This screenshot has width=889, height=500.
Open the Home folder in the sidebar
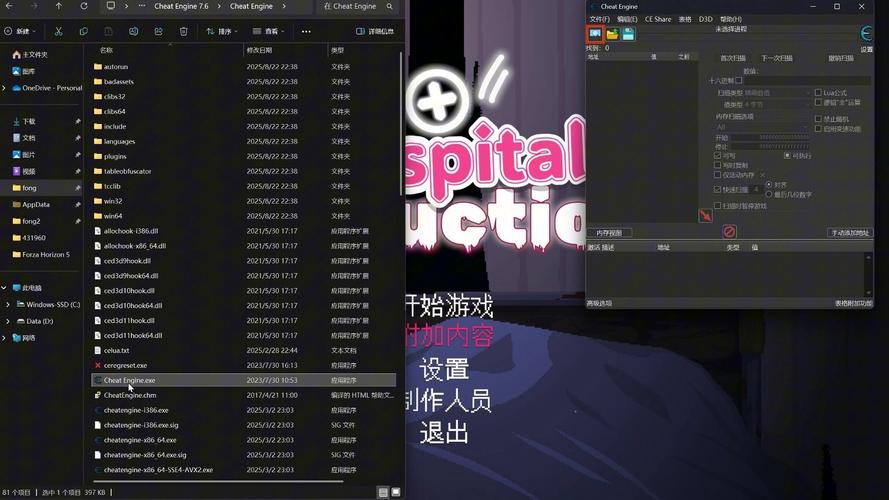click(31, 54)
